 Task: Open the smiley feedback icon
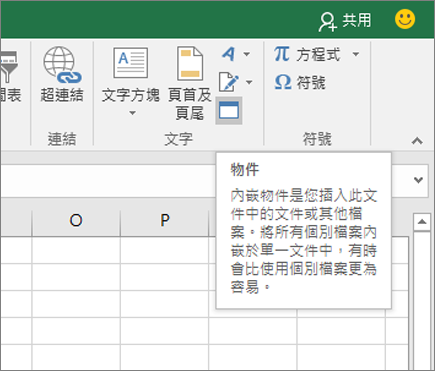point(405,19)
